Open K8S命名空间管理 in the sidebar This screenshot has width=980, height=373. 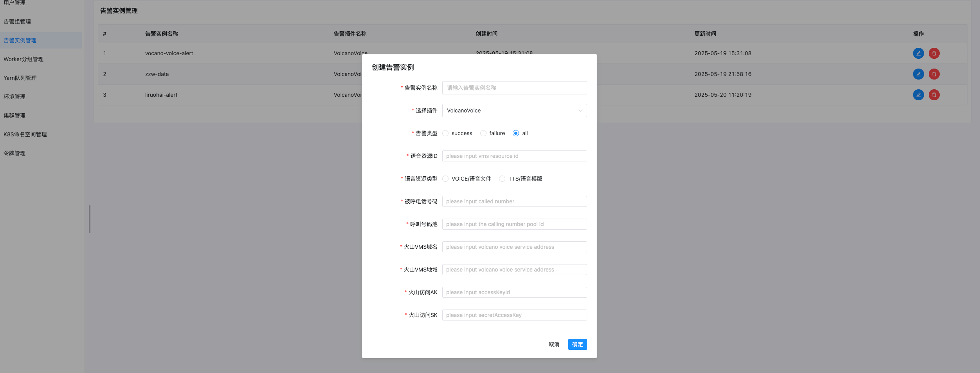coord(25,134)
